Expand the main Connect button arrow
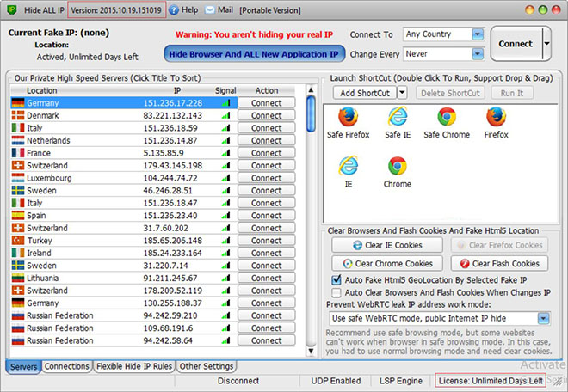568x392 pixels. coord(546,44)
